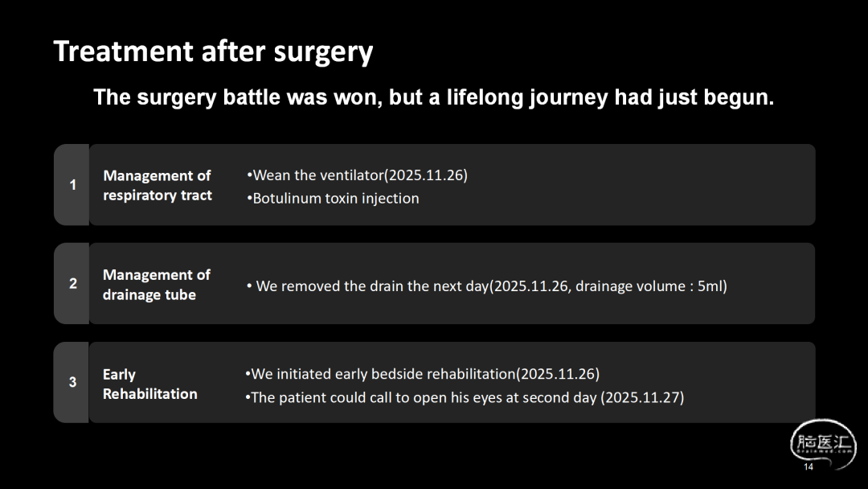Select the "open his eyes" bullet line
Viewport: 868px width, 489px height.
pyautogui.click(x=464, y=397)
